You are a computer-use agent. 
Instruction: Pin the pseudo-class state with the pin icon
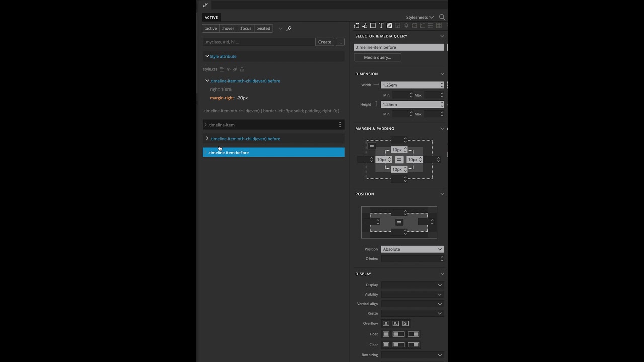[x=289, y=29]
